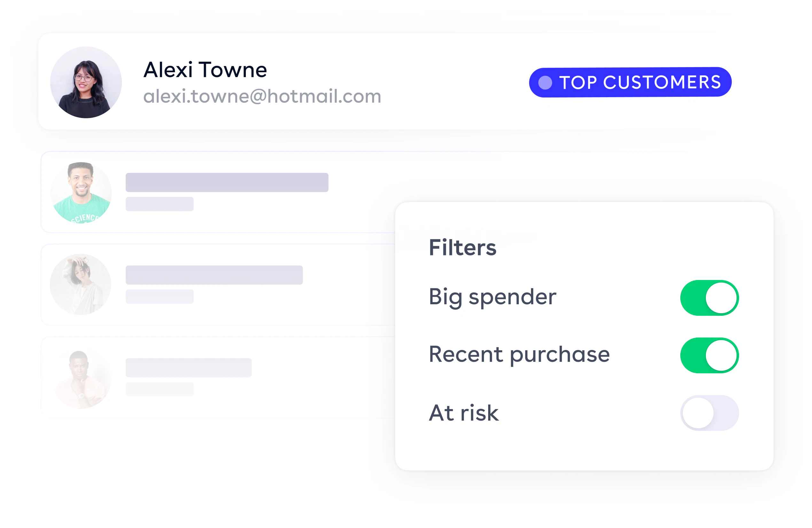Click the TOP CUSTOMERS badge
Image resolution: width=812 pixels, height=528 pixels.
pos(630,82)
